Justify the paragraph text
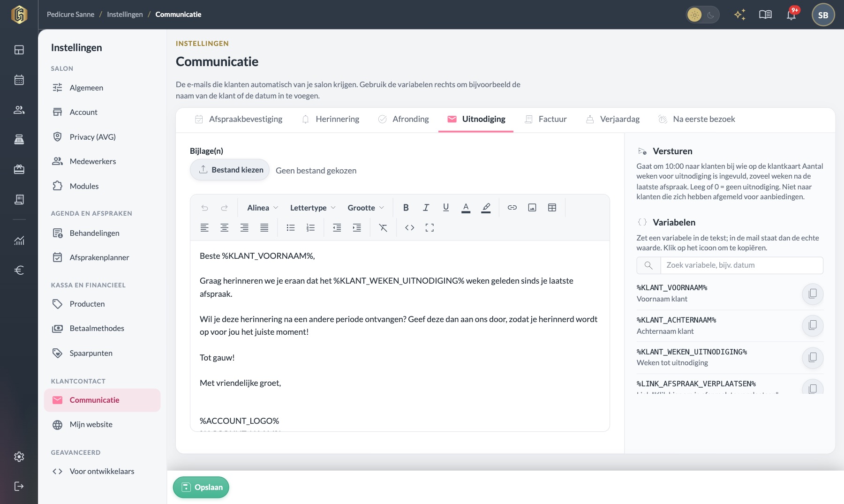This screenshot has height=504, width=844. 264,228
